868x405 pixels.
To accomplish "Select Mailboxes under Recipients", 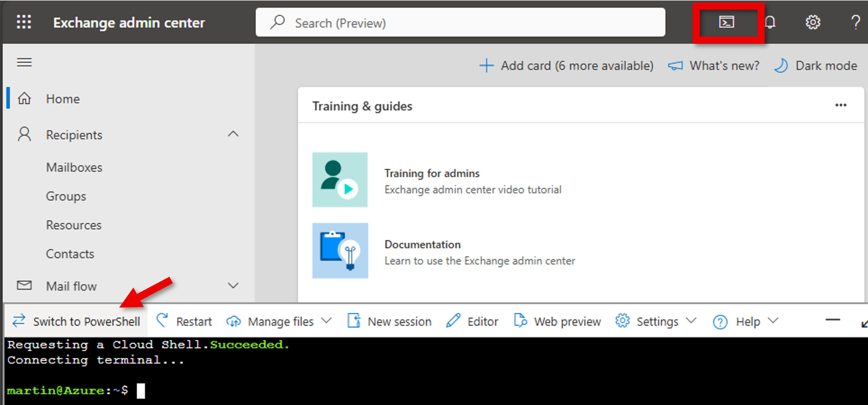I will [x=74, y=167].
